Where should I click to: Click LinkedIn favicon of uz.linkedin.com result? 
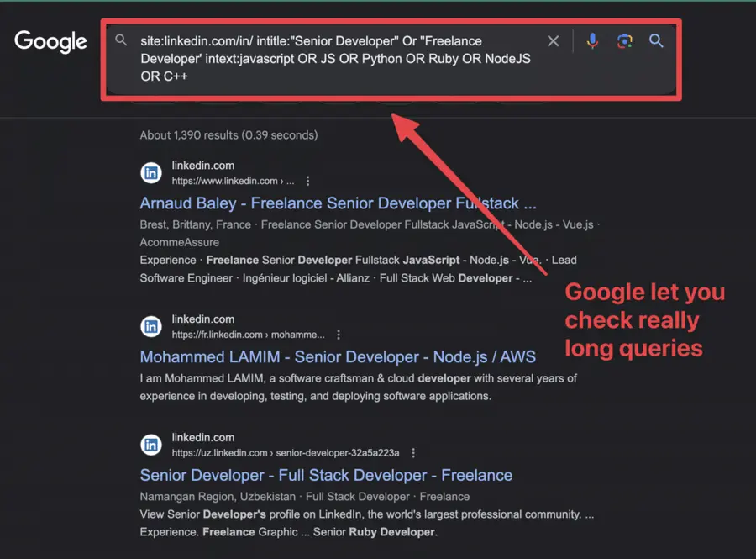pos(151,445)
